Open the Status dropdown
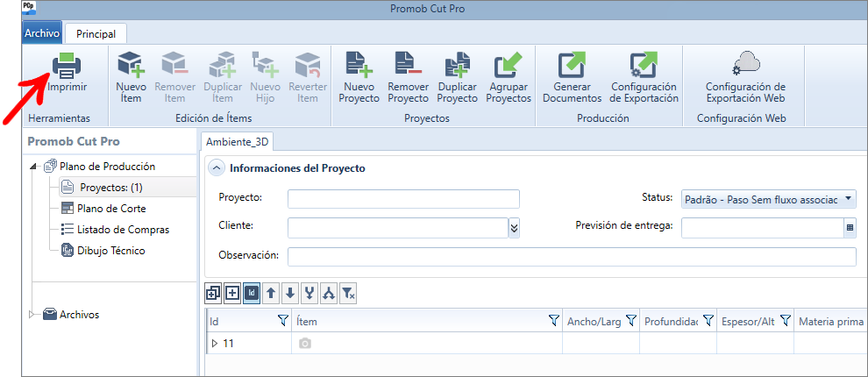This screenshot has height=377, width=868. (850, 199)
